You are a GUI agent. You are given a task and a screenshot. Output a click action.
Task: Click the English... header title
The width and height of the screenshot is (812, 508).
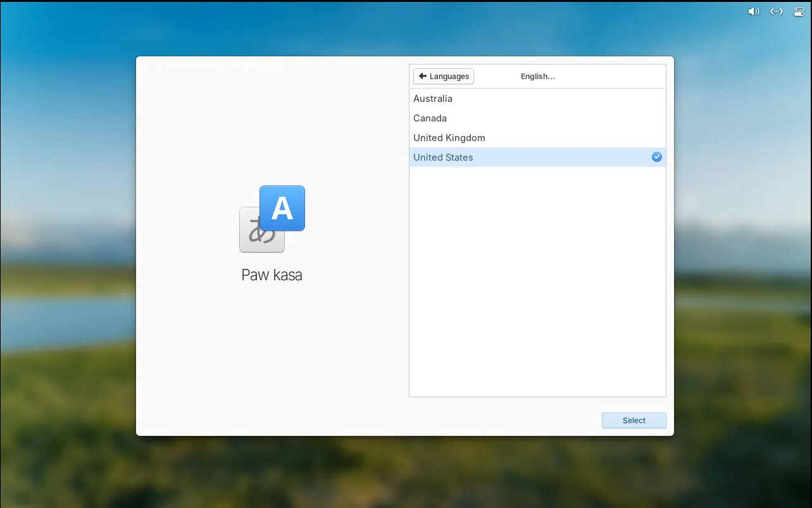click(537, 77)
